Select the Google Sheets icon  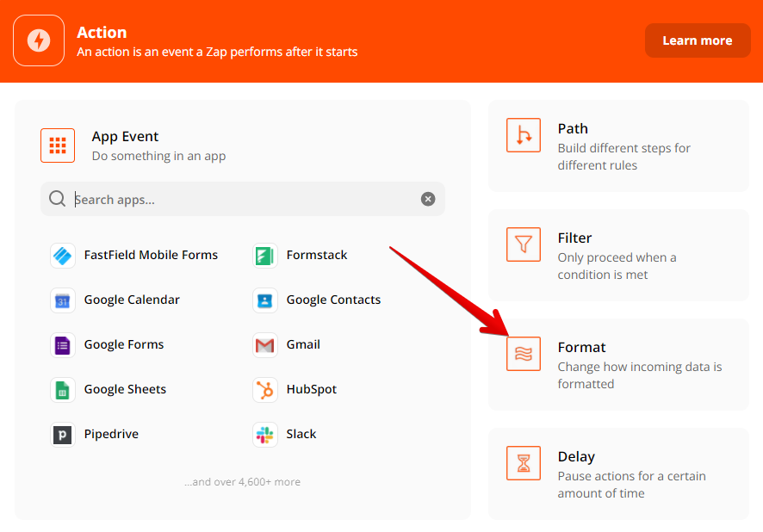click(62, 389)
